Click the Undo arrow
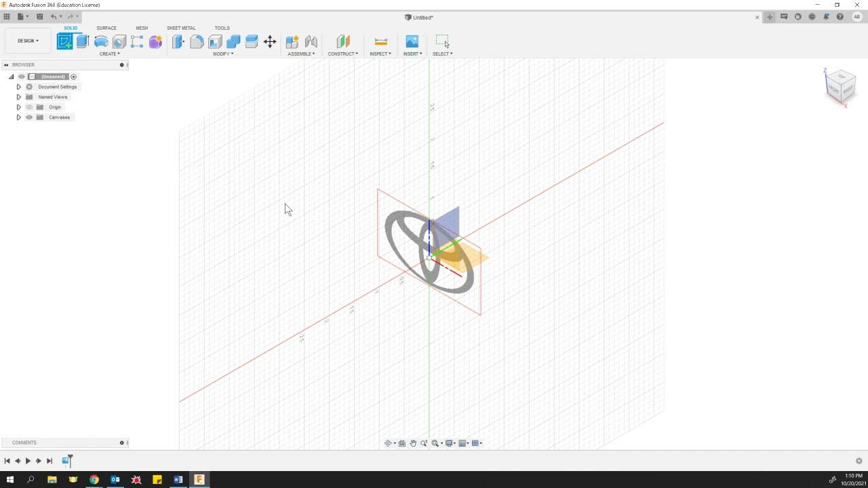Image resolution: width=868 pixels, height=488 pixels. [x=54, y=16]
